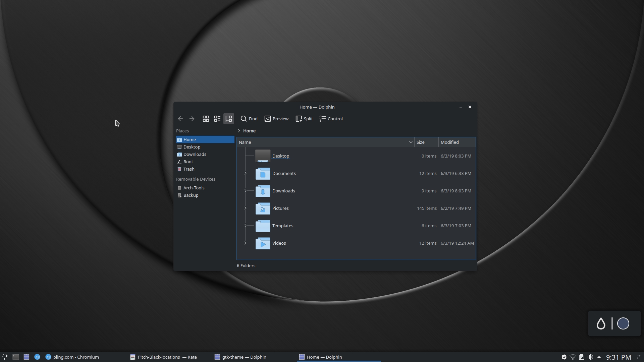This screenshot has height=362, width=644.
Task: Click the breadcrumb chevron before Home
Action: coord(239,131)
